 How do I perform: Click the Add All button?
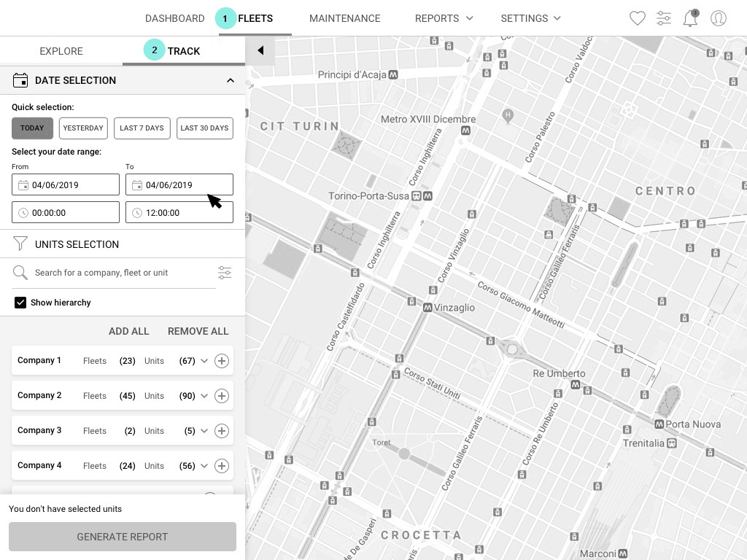coord(128,331)
